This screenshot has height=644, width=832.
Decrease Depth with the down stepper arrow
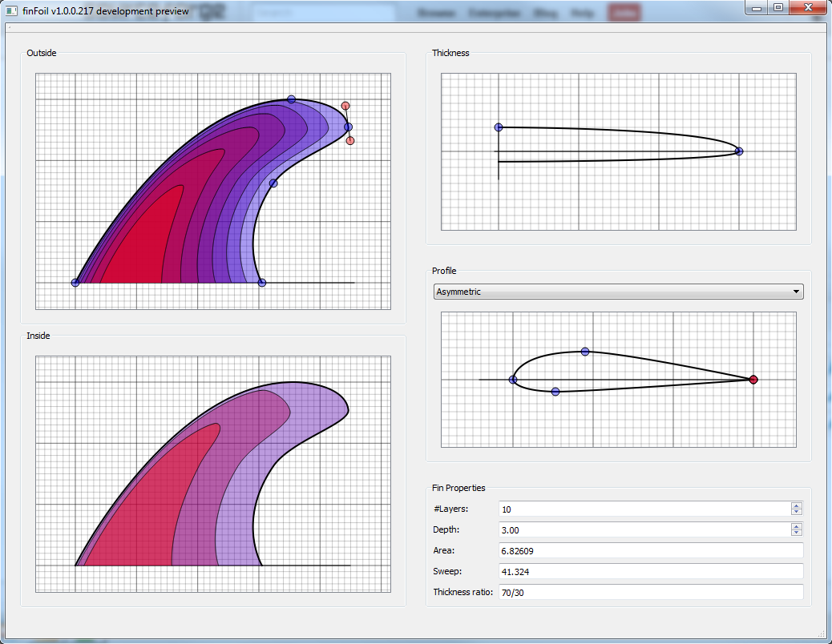click(x=796, y=533)
